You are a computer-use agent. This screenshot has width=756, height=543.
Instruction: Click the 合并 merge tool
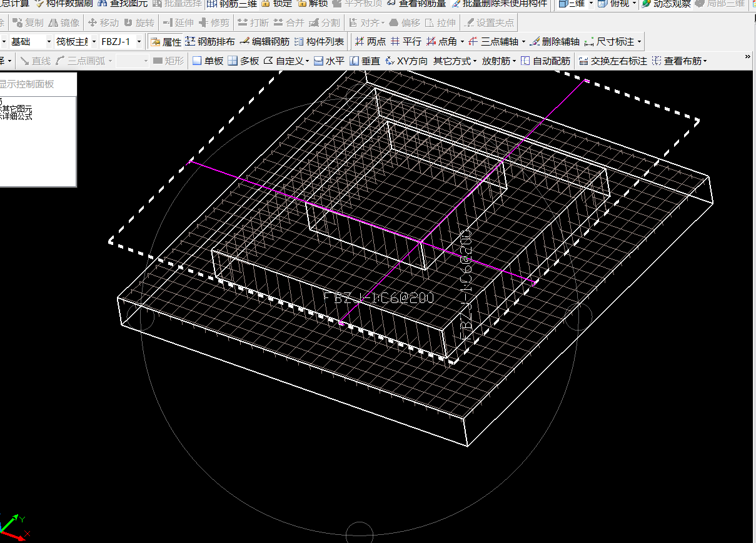coord(289,23)
